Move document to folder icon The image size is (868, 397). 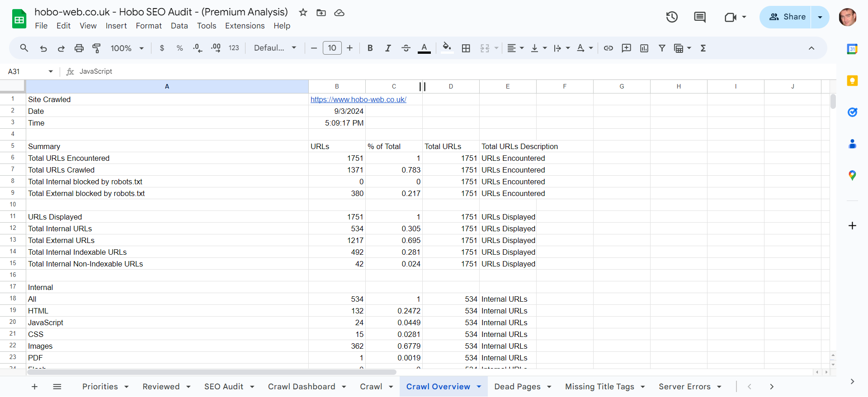point(321,13)
